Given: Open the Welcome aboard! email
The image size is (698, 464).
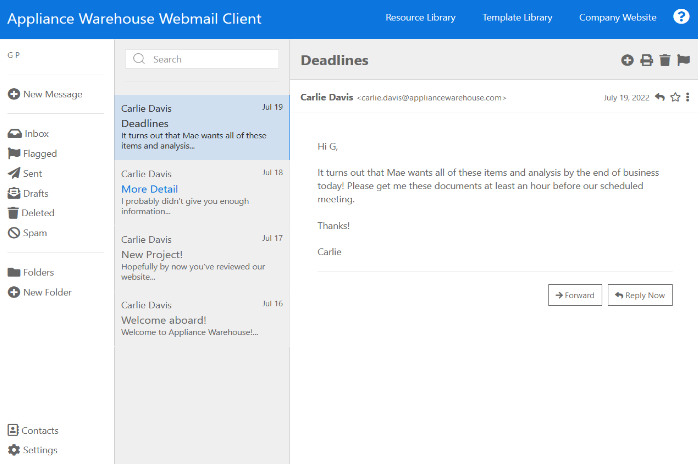Looking at the screenshot, I should (x=202, y=319).
